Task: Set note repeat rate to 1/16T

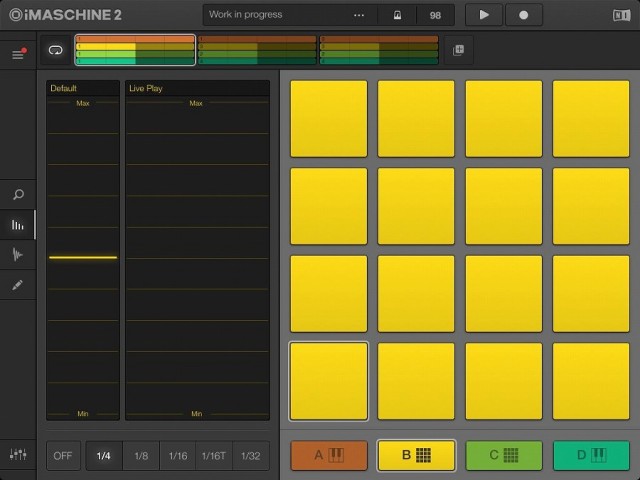Action: pyautogui.click(x=214, y=456)
